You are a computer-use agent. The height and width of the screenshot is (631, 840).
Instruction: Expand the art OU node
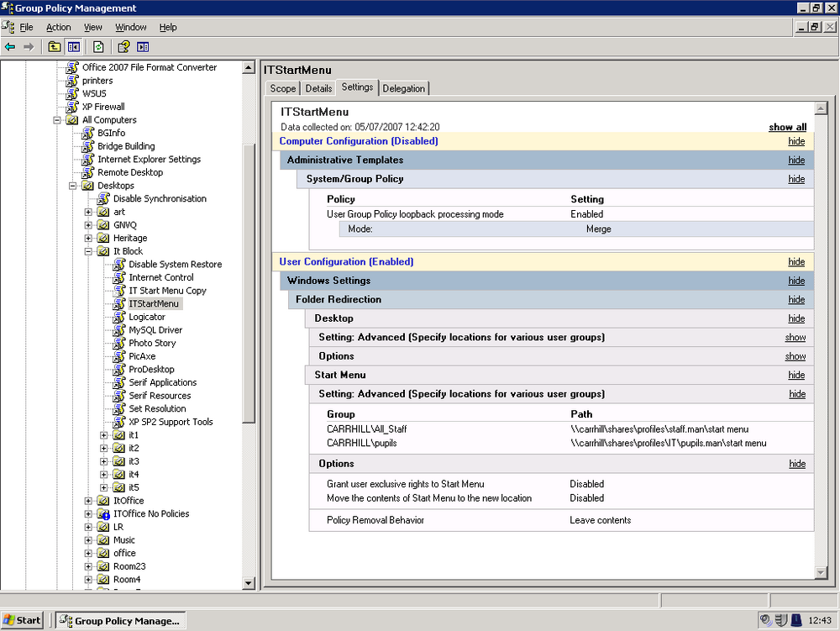pyautogui.click(x=88, y=212)
